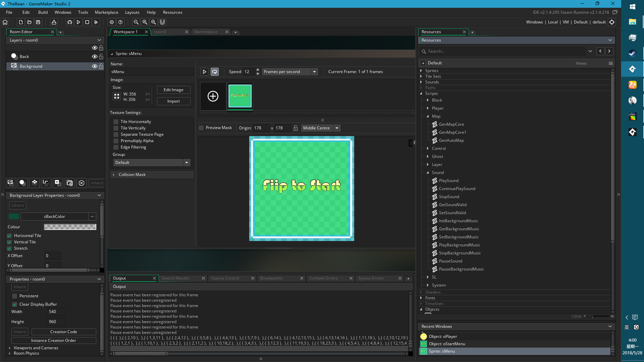Hide the Background layer in room0

point(95,66)
